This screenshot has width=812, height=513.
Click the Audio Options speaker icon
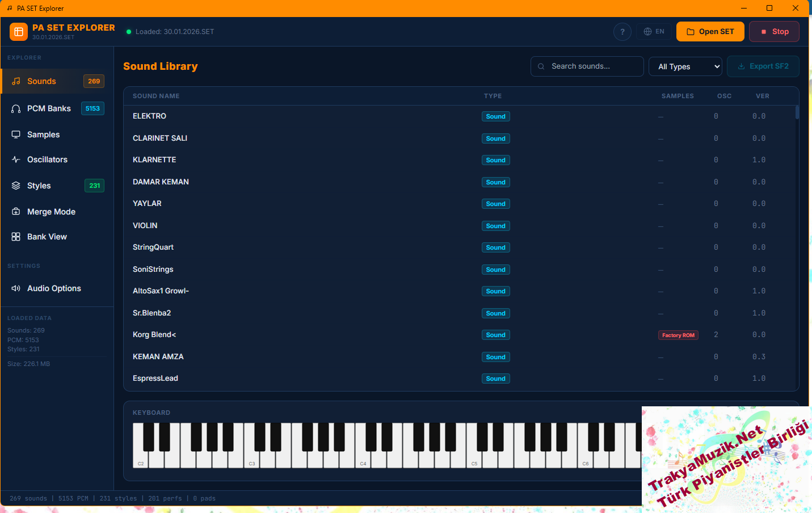point(16,288)
